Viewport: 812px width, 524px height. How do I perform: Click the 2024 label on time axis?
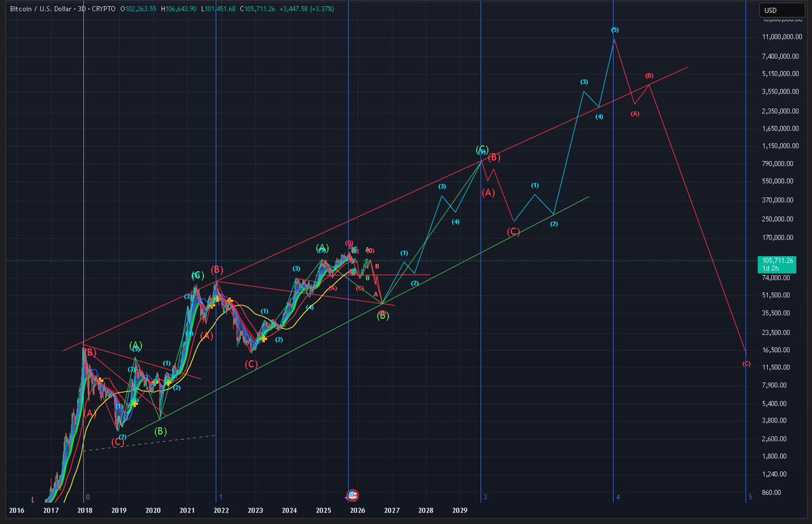coord(289,510)
